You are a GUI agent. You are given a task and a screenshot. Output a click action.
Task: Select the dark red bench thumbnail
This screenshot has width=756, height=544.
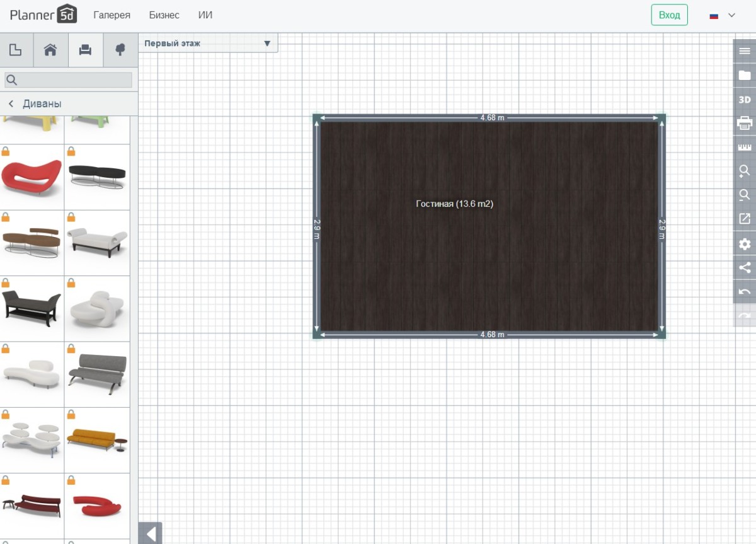click(x=32, y=506)
